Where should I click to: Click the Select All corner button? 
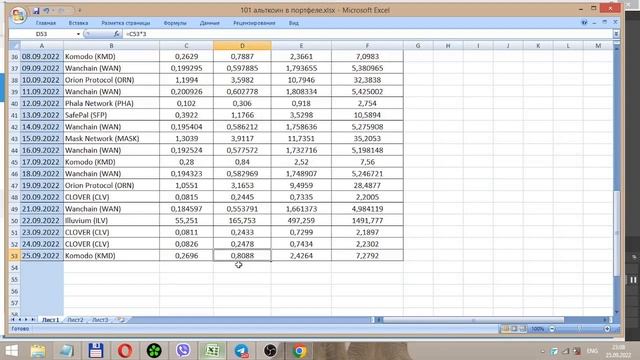pyautogui.click(x=15, y=46)
